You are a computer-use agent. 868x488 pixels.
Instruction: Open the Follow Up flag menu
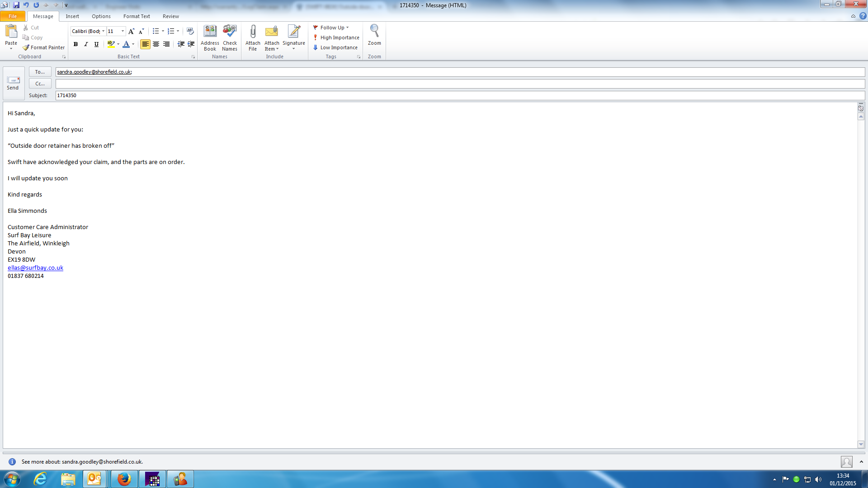(x=332, y=28)
